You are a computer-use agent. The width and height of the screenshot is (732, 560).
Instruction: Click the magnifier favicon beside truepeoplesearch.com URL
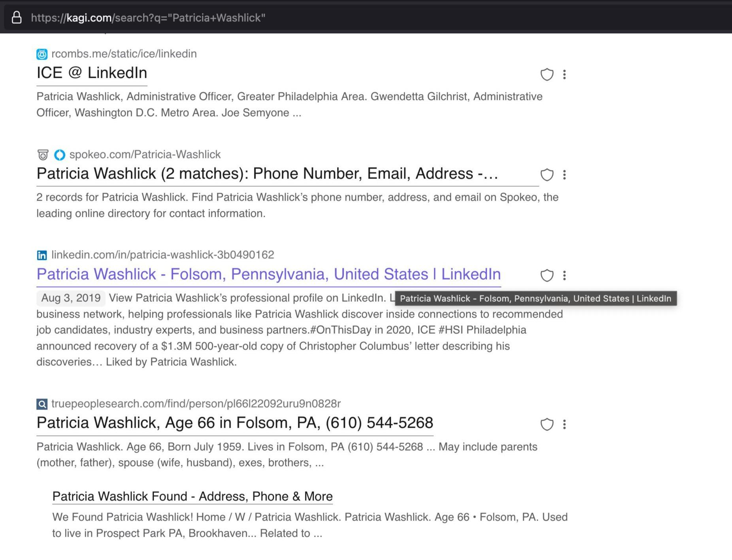tap(42, 404)
